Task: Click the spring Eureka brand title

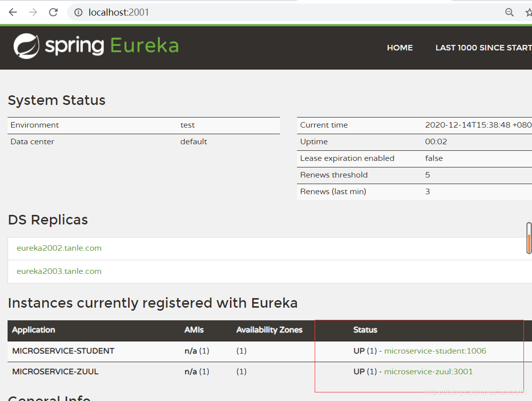Action: pyautogui.click(x=112, y=46)
